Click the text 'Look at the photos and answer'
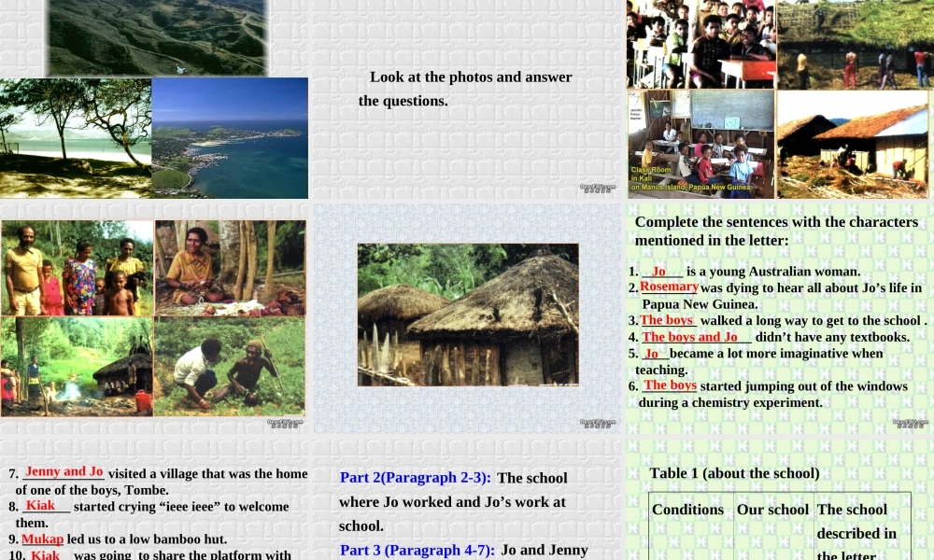Image resolution: width=934 pixels, height=560 pixels. coord(471,77)
